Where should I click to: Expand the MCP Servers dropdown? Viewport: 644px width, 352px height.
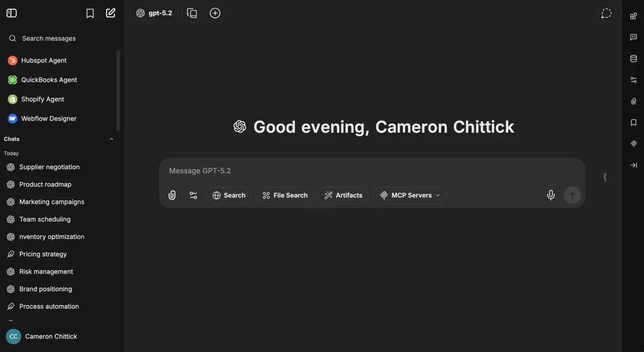click(x=410, y=194)
